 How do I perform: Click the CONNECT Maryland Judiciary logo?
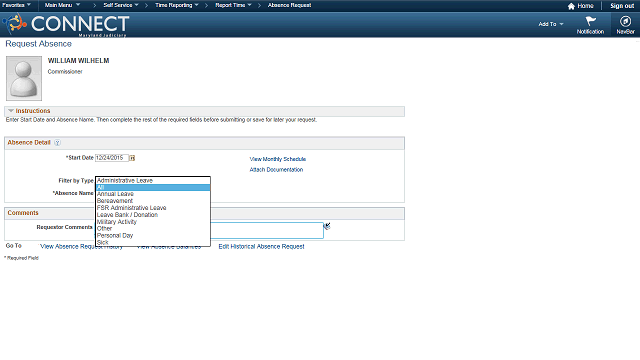point(66,24)
